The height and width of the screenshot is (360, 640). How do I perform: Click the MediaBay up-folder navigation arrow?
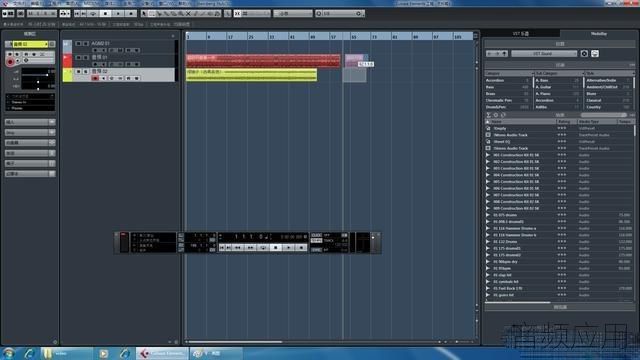504,53
